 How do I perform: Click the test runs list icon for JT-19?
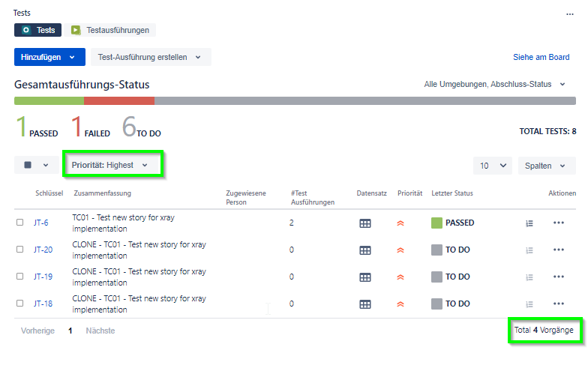[x=529, y=277]
